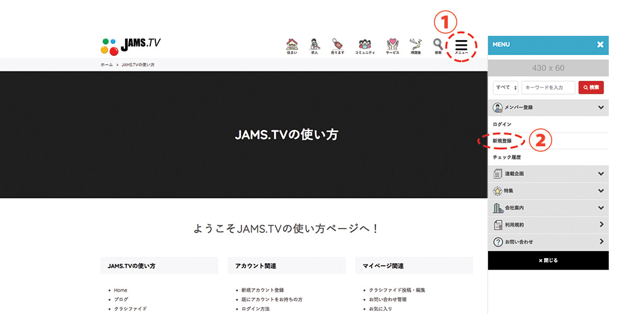Collapse the メンバー登録 section chevron

(x=601, y=107)
